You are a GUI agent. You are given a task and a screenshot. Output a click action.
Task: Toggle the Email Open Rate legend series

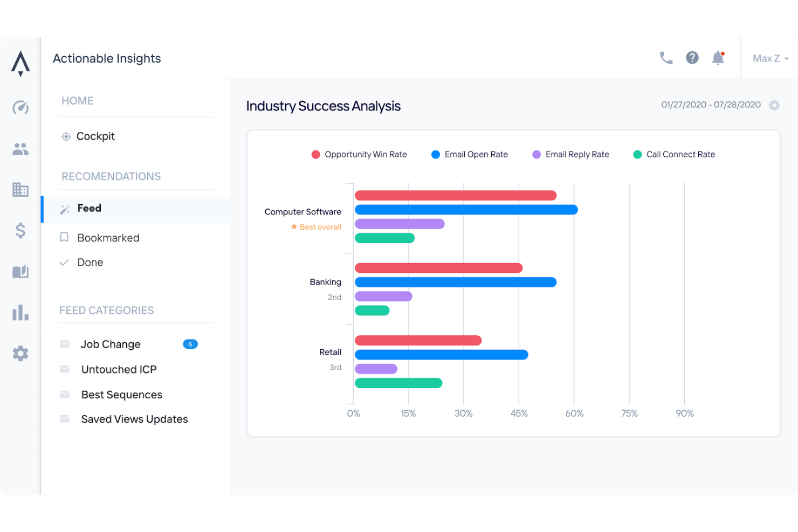coord(470,155)
